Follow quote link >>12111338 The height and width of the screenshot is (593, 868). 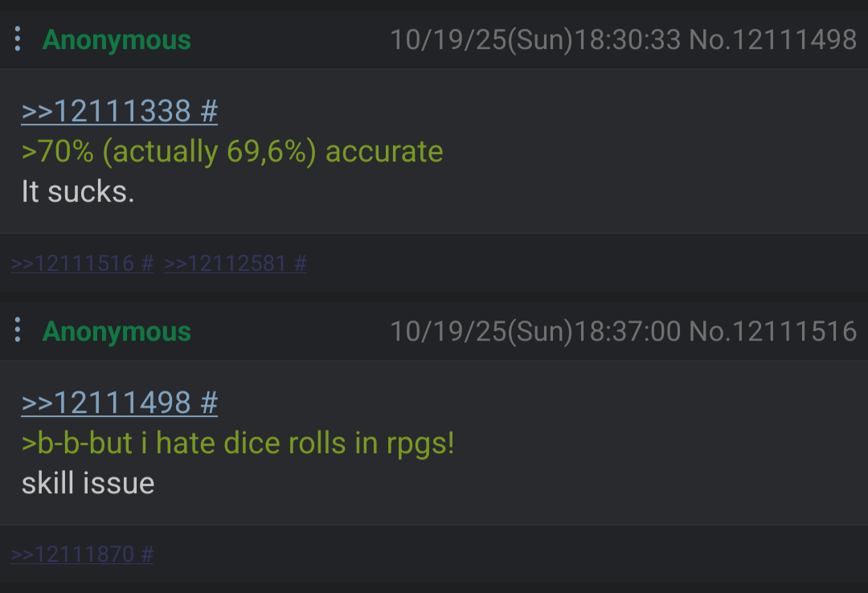(106, 111)
